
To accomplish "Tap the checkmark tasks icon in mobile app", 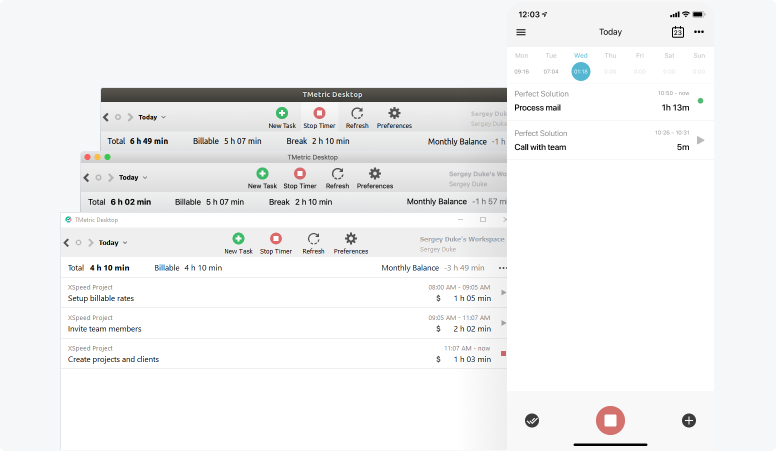I will [532, 421].
